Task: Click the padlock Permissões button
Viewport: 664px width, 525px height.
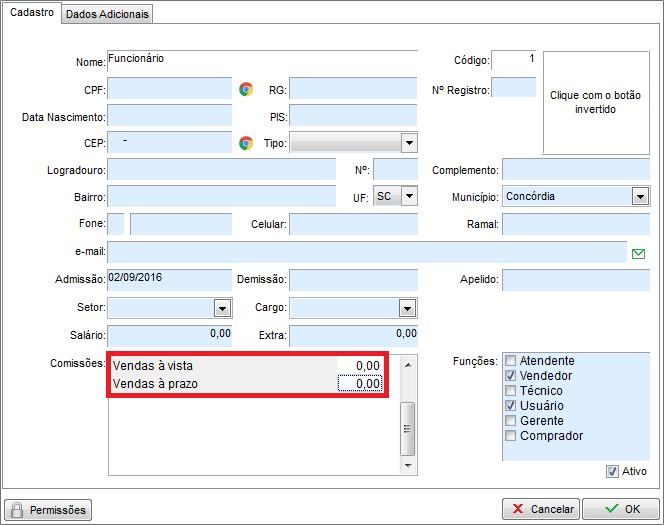Action: [48, 510]
